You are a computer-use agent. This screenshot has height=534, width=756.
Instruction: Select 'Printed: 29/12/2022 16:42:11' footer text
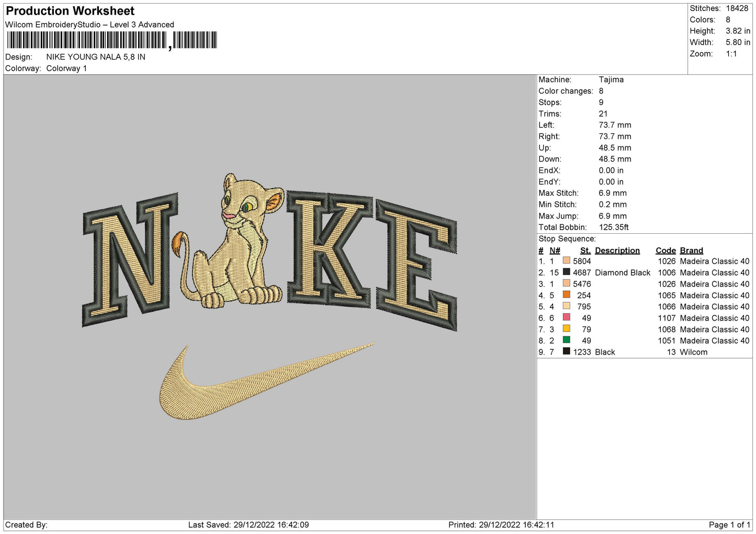[501, 525]
